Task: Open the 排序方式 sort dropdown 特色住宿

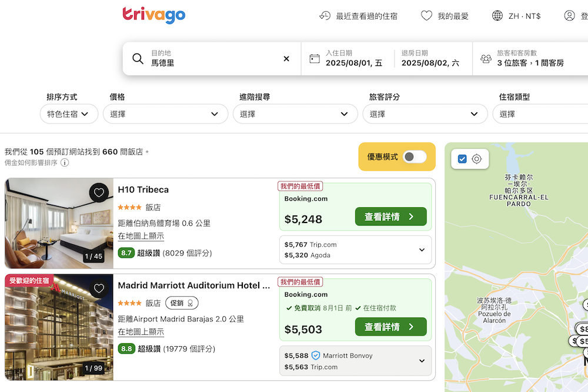Action: click(x=69, y=114)
